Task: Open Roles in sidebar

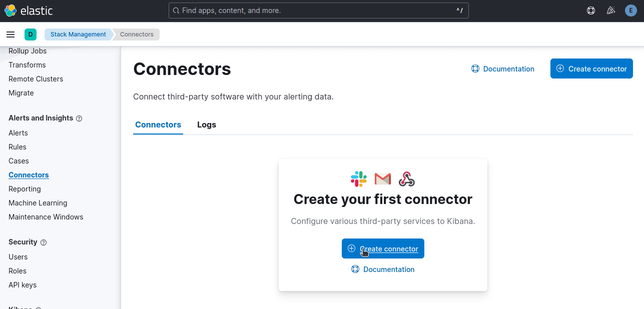Action: (18, 271)
